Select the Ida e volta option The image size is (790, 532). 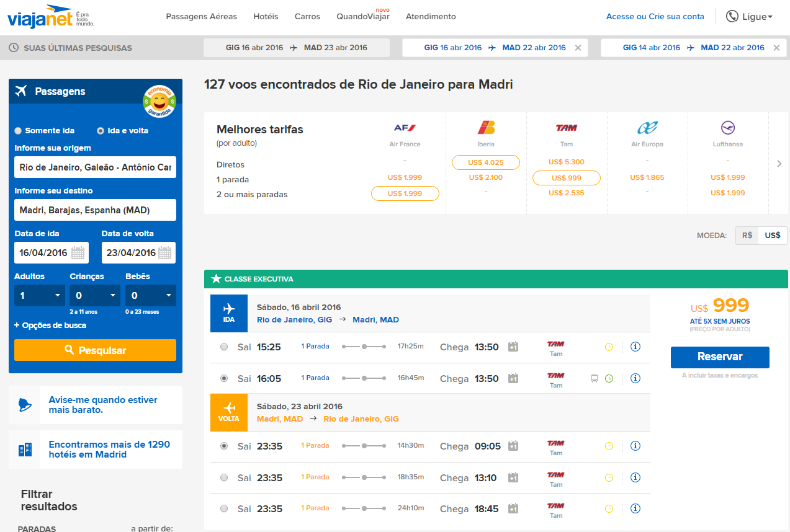pos(101,131)
